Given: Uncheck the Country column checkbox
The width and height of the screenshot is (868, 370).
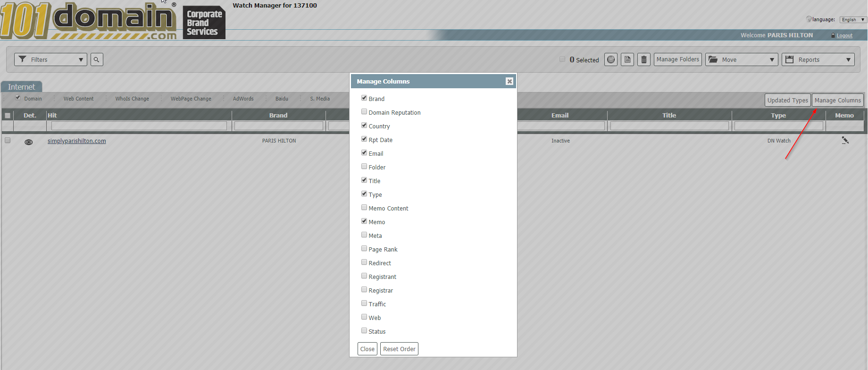Looking at the screenshot, I should tap(364, 126).
